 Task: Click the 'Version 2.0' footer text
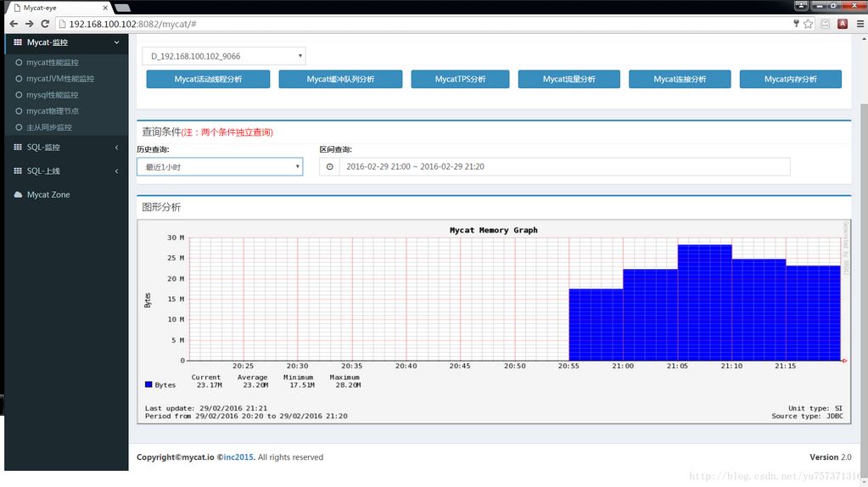831,457
